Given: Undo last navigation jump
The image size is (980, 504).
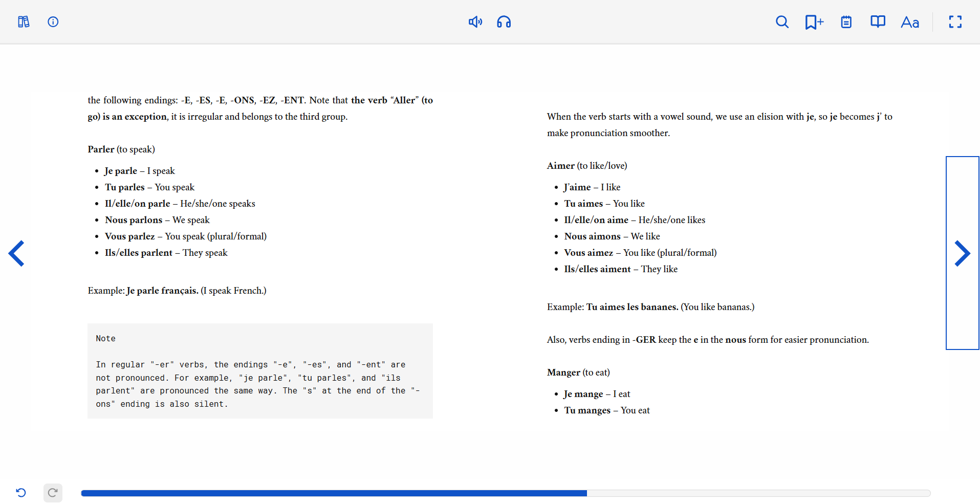Looking at the screenshot, I should tap(21, 493).
